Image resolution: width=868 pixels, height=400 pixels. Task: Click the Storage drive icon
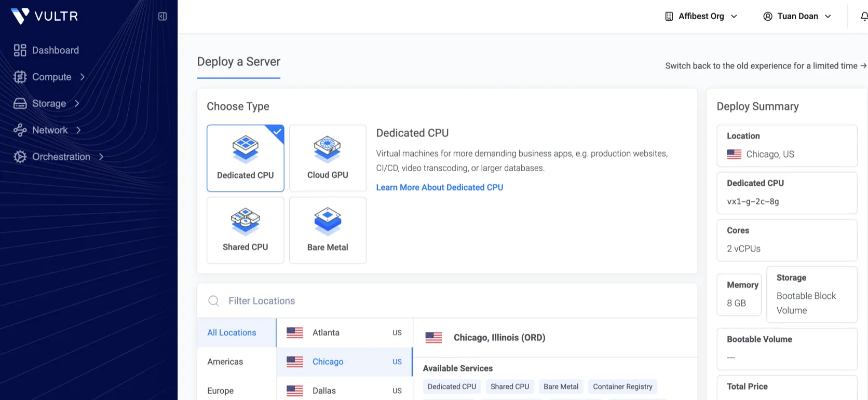coord(20,103)
